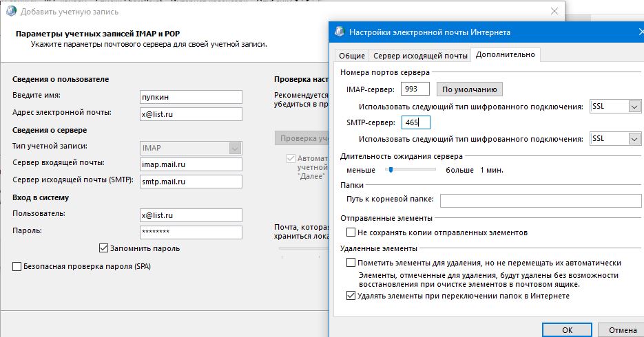
Task: Expand the account type IMAP dropdown
Action: click(235, 148)
